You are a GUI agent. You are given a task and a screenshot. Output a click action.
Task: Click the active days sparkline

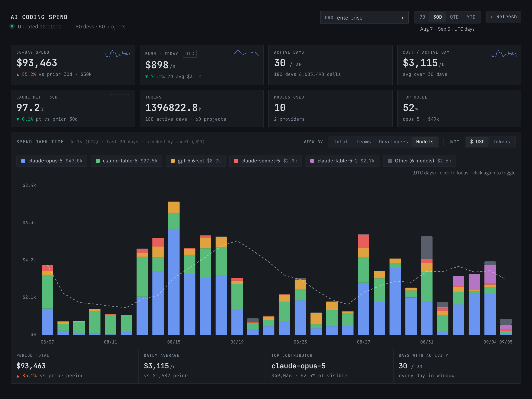(375, 50)
